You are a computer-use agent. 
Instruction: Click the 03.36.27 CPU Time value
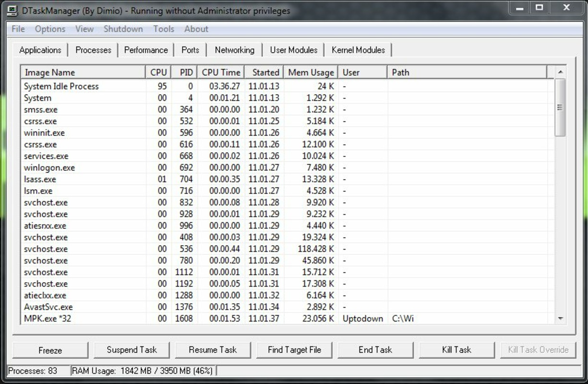[225, 86]
